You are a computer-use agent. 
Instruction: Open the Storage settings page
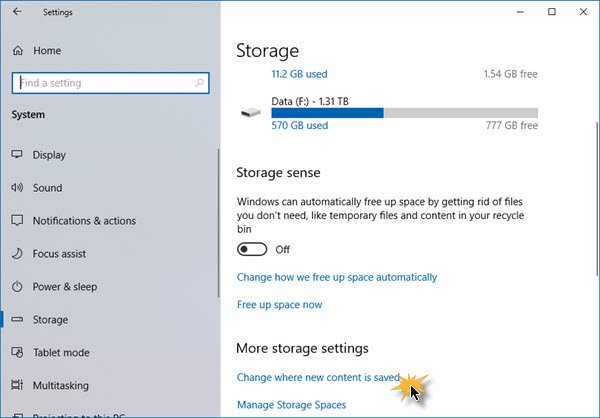[x=50, y=320]
